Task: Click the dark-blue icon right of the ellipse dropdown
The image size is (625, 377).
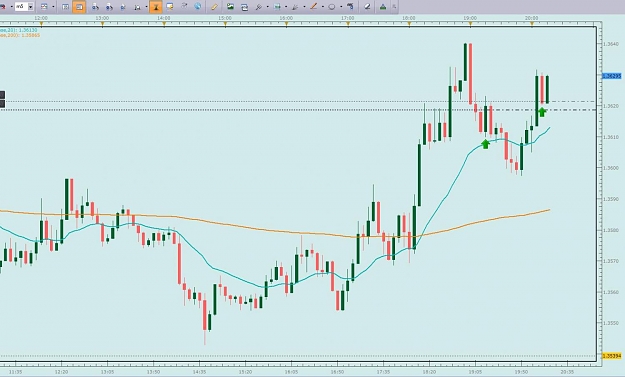Action: point(350,6)
